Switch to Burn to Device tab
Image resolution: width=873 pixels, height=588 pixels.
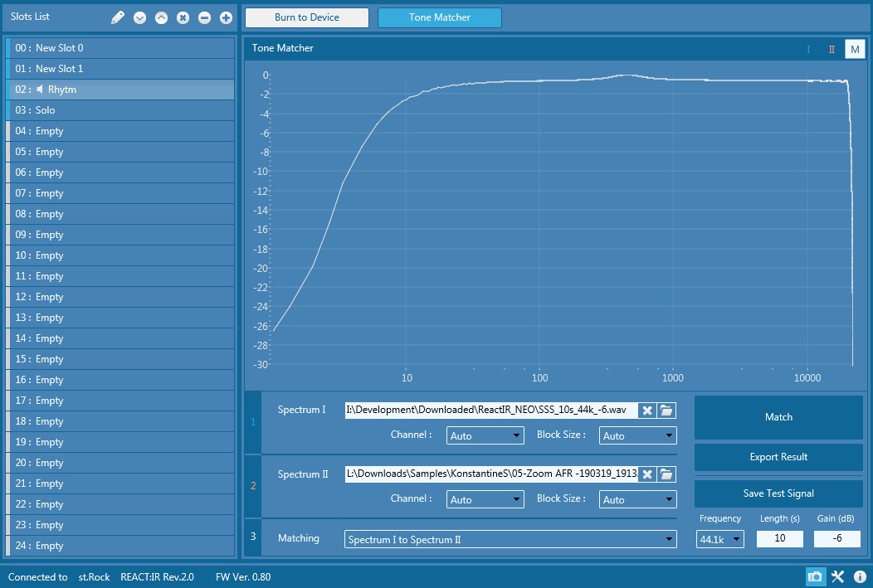pyautogui.click(x=307, y=17)
